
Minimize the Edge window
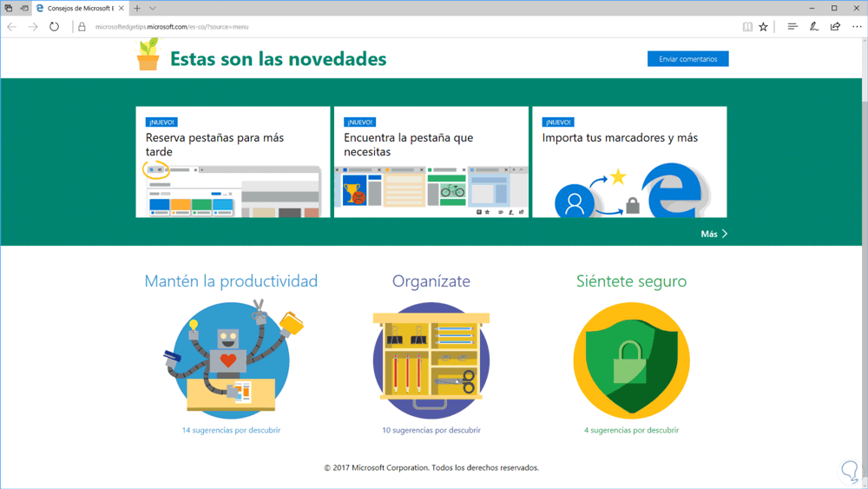click(812, 9)
